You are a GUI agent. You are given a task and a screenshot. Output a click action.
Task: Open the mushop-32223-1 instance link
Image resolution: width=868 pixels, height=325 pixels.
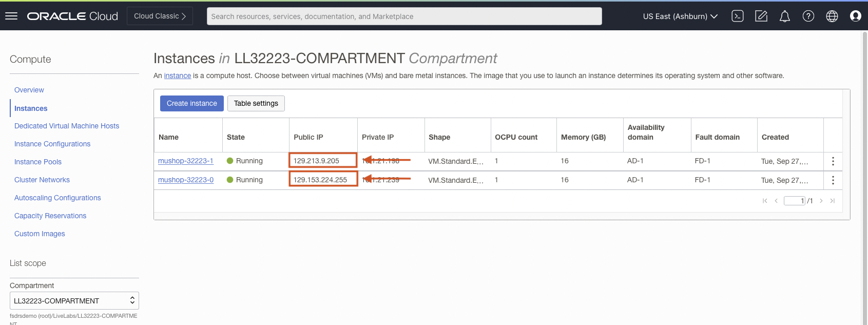tap(185, 161)
